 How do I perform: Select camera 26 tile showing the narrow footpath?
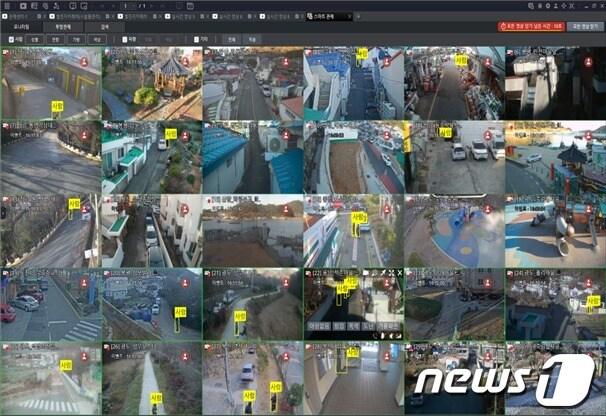point(152,378)
